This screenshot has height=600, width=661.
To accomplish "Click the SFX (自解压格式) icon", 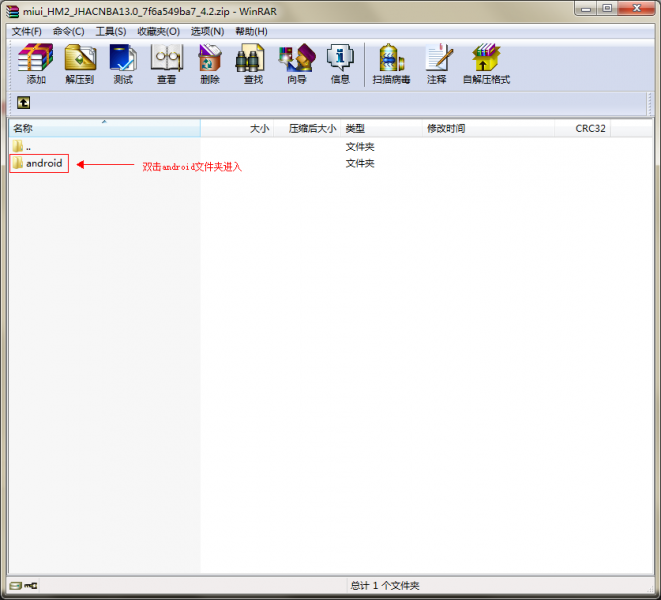I will [x=486, y=63].
